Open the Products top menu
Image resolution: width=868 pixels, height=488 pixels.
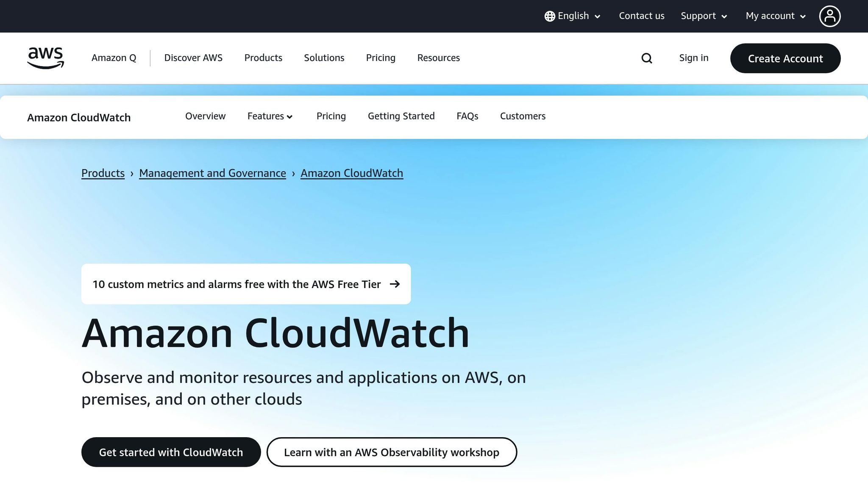point(263,58)
